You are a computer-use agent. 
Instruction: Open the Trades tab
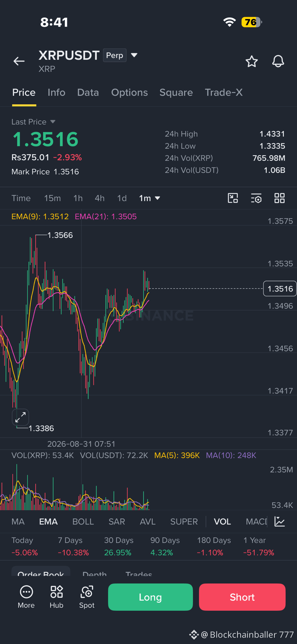click(139, 573)
